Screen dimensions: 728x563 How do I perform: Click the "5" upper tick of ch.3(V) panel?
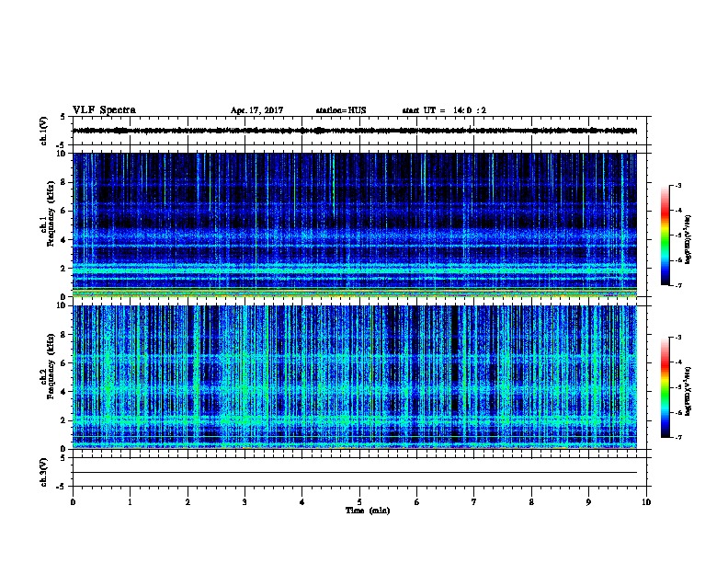63,458
